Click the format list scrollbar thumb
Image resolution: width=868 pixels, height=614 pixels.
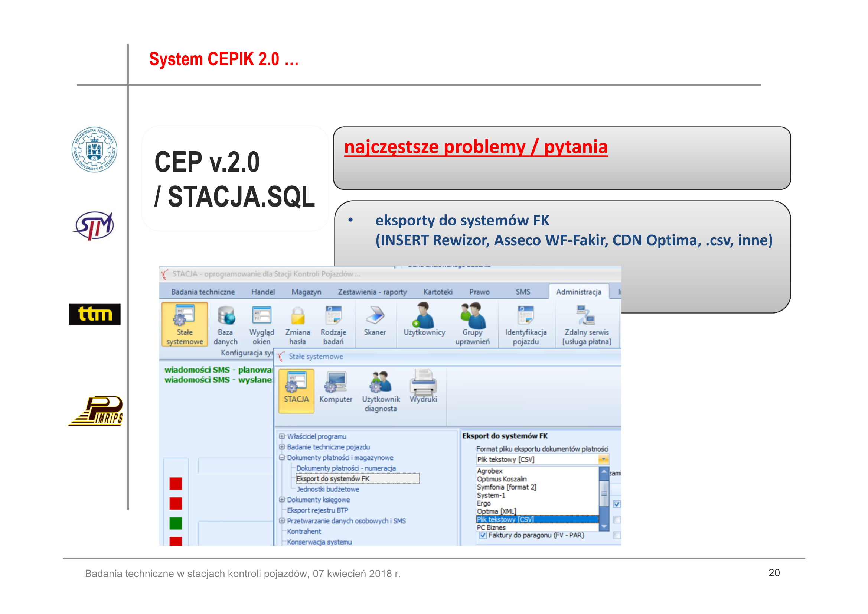pyautogui.click(x=604, y=494)
